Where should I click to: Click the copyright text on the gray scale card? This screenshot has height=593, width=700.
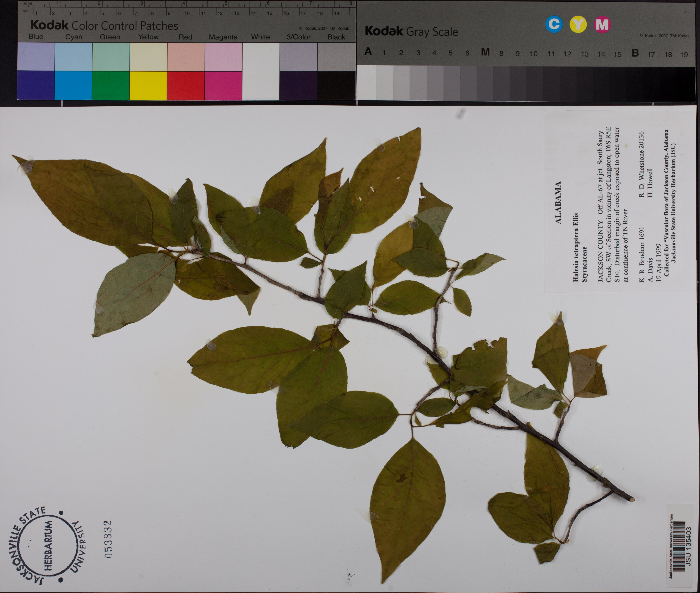[x=664, y=36]
